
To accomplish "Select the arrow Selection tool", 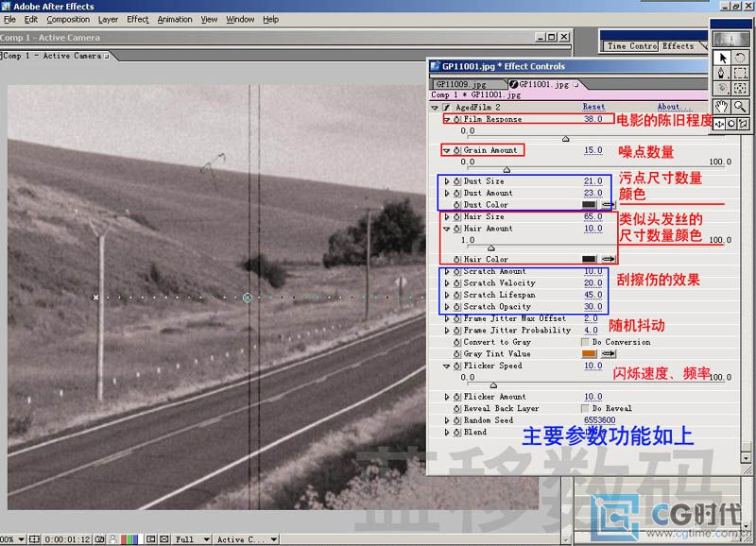I will tap(722, 59).
